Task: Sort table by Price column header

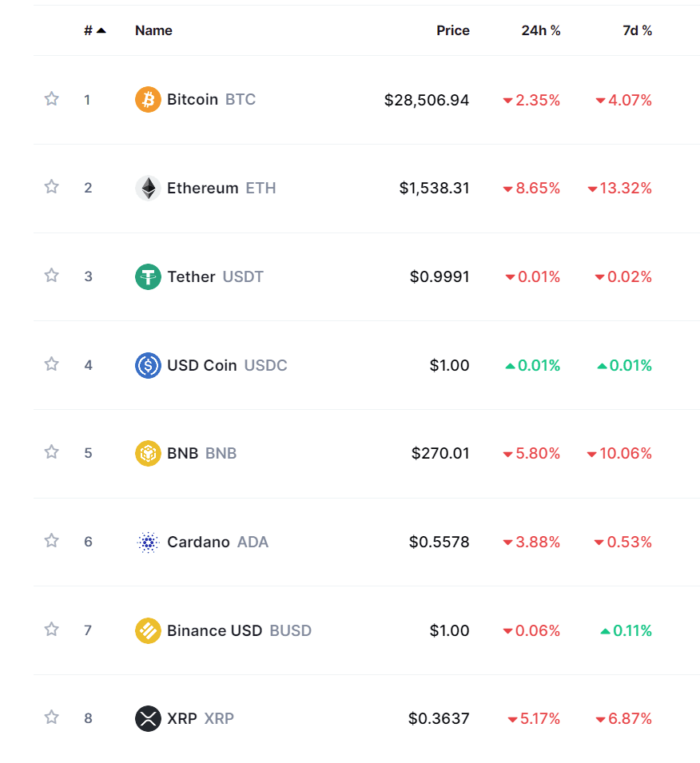Action: [x=453, y=30]
